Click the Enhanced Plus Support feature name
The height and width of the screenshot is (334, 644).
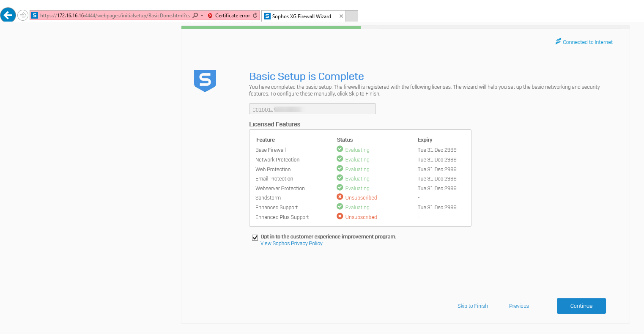click(282, 217)
